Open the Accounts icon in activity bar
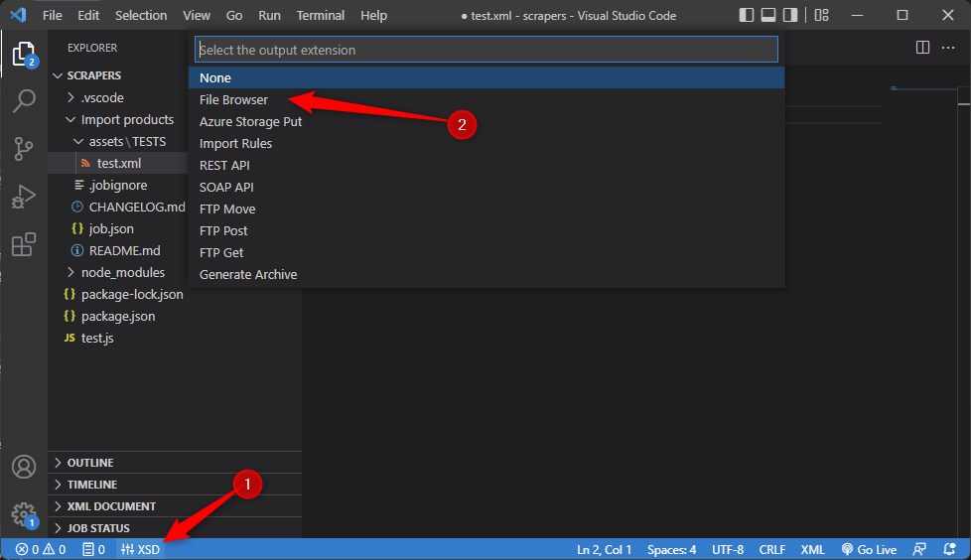The image size is (971, 560). [24, 467]
